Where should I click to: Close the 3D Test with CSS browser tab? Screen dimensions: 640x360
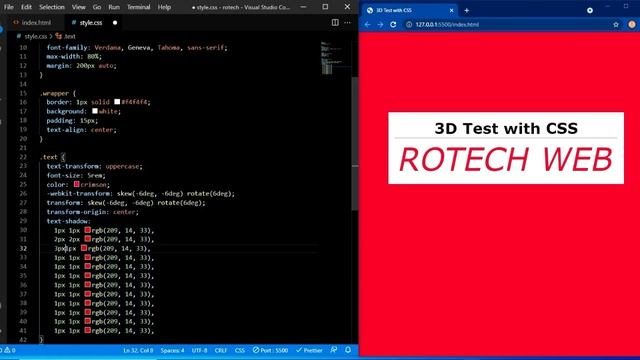[x=451, y=11]
